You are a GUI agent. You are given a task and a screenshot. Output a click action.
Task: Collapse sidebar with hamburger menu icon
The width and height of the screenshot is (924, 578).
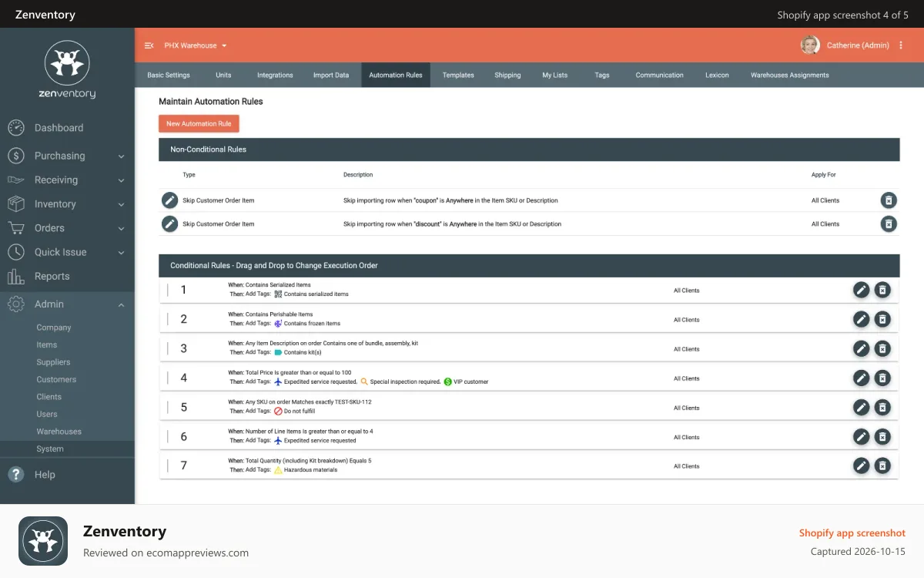click(149, 45)
